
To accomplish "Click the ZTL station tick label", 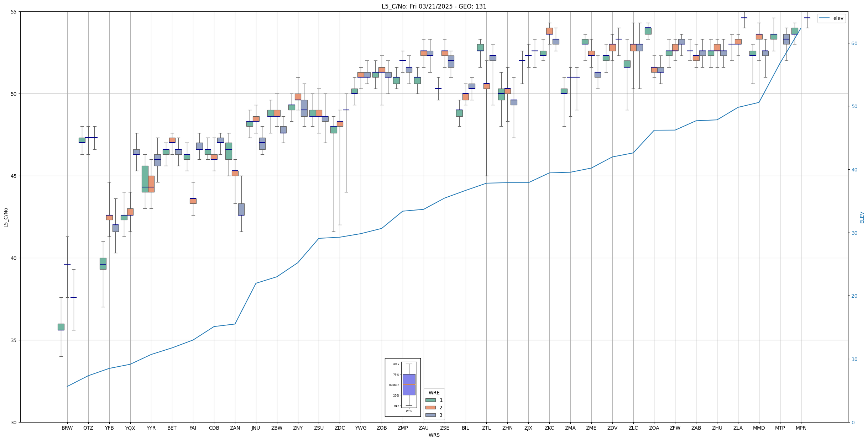I will point(486,428).
